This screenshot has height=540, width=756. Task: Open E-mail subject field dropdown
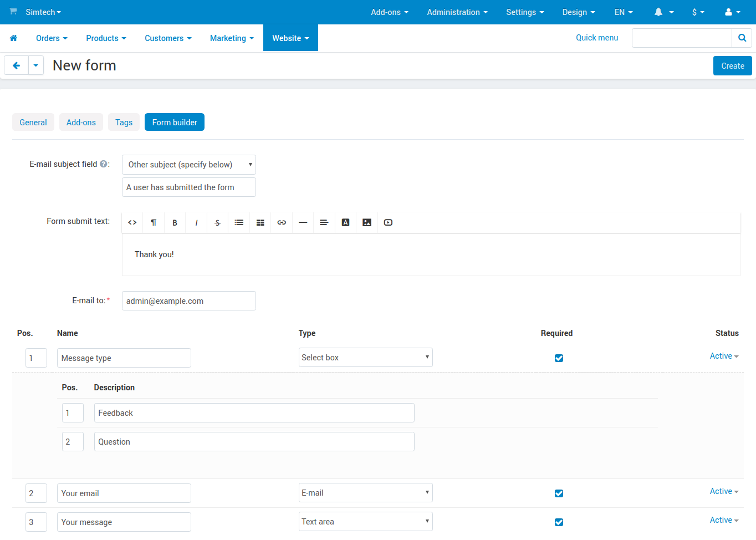(189, 165)
